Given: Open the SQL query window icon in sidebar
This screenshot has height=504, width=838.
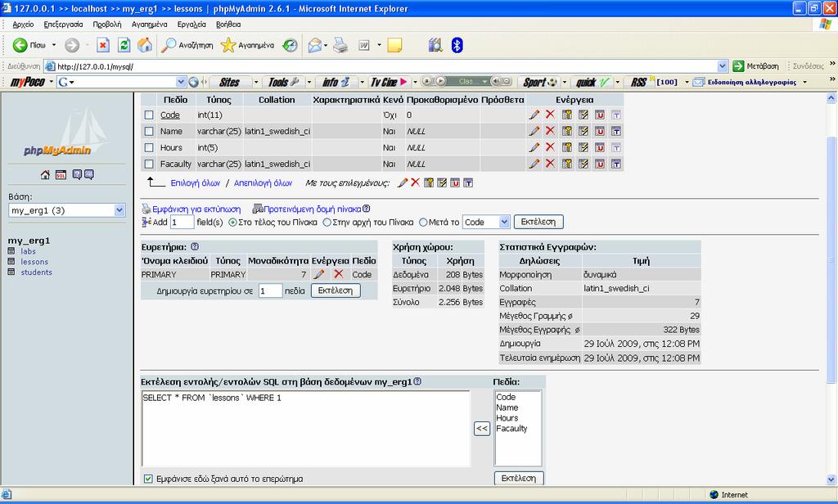Looking at the screenshot, I should click(x=61, y=175).
